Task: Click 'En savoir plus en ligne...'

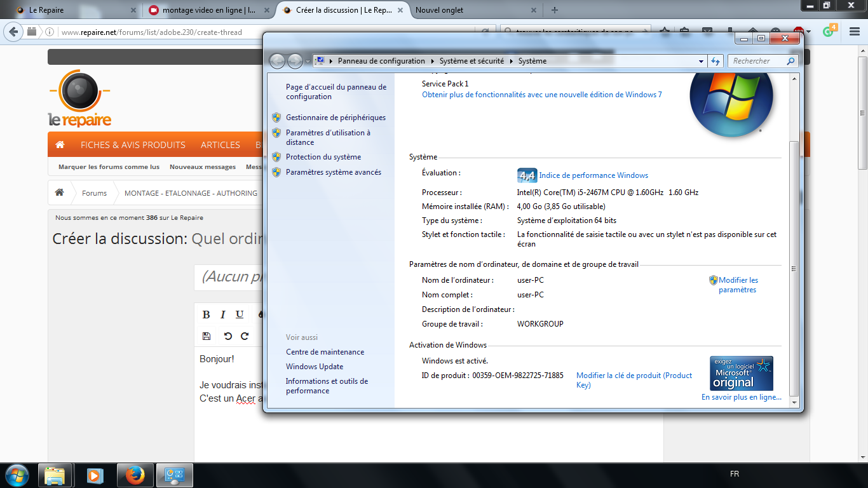Action: [742, 397]
